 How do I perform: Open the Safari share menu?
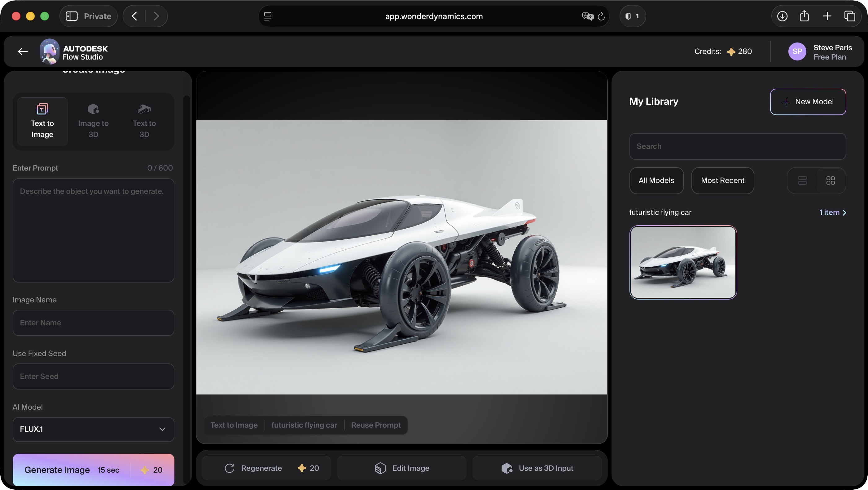click(x=805, y=16)
